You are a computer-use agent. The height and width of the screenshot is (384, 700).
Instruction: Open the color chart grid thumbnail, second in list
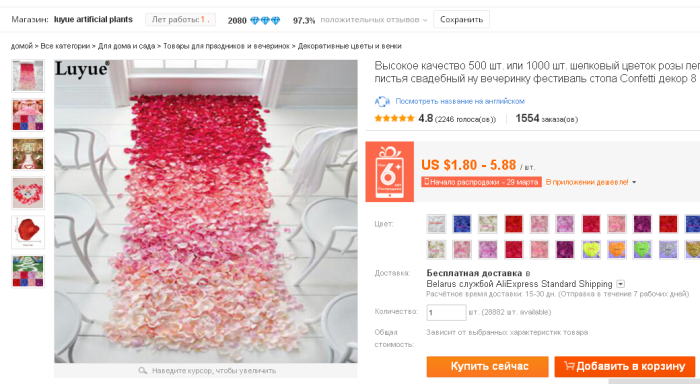(x=28, y=115)
